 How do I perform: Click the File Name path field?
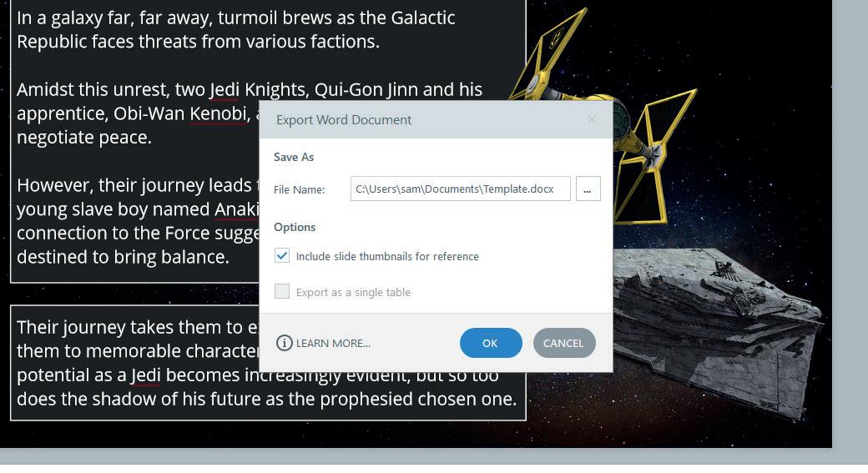pyautogui.click(x=460, y=189)
